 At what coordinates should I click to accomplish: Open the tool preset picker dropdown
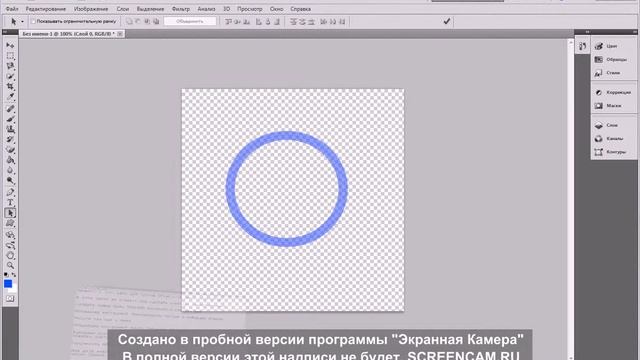pyautogui.click(x=22, y=21)
